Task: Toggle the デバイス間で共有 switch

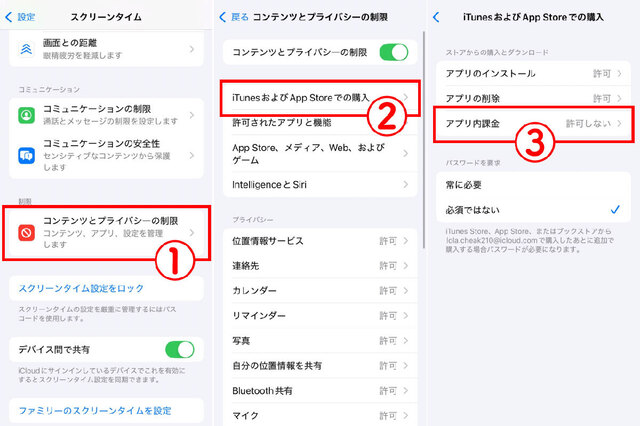Action: click(x=180, y=350)
